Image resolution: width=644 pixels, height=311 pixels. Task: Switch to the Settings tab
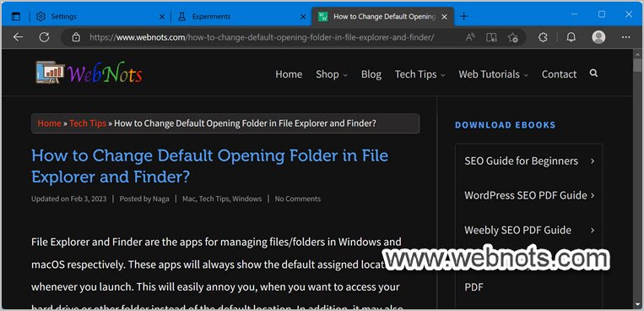[100, 17]
